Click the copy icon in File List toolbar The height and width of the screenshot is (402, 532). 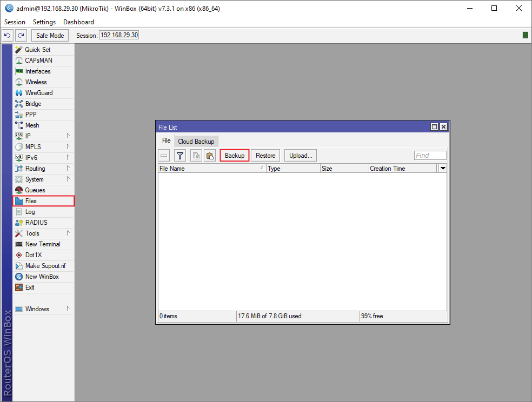pyautogui.click(x=196, y=156)
